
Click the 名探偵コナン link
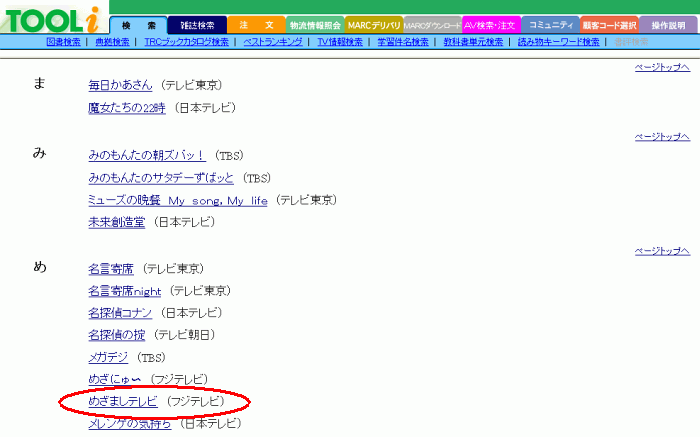120,313
